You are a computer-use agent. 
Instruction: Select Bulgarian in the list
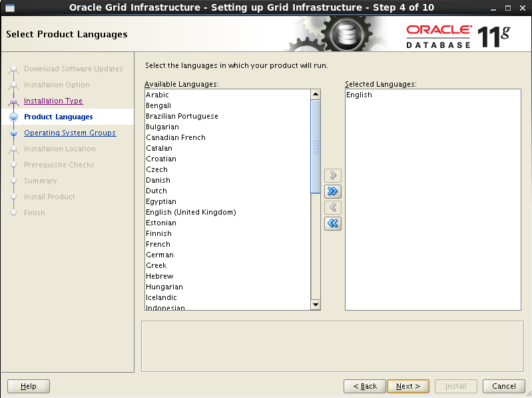[227, 127]
